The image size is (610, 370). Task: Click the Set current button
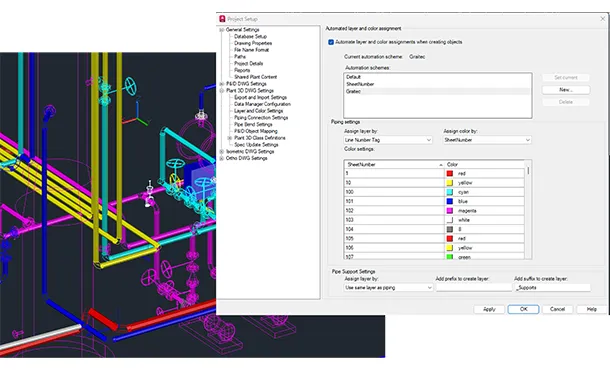click(x=566, y=77)
